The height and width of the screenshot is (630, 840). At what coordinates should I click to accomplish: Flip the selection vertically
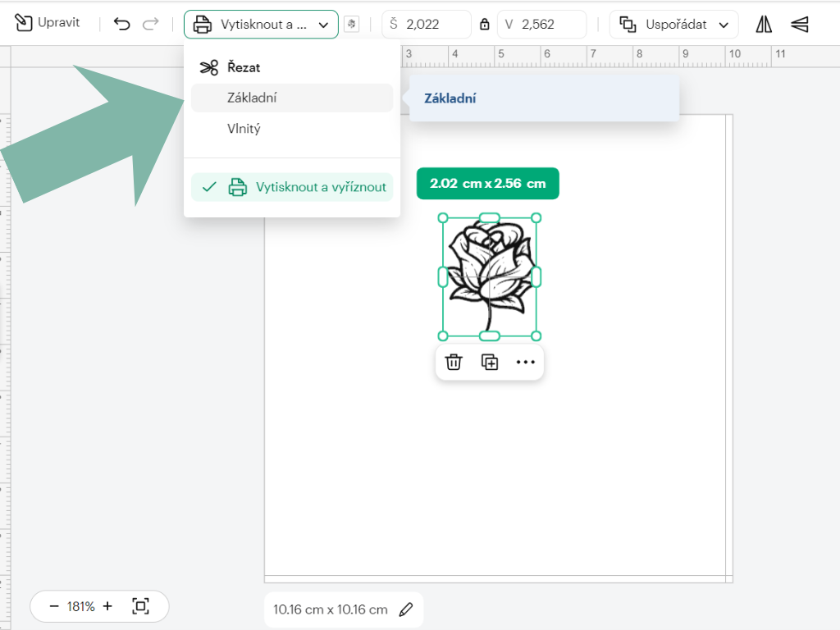pos(800,24)
